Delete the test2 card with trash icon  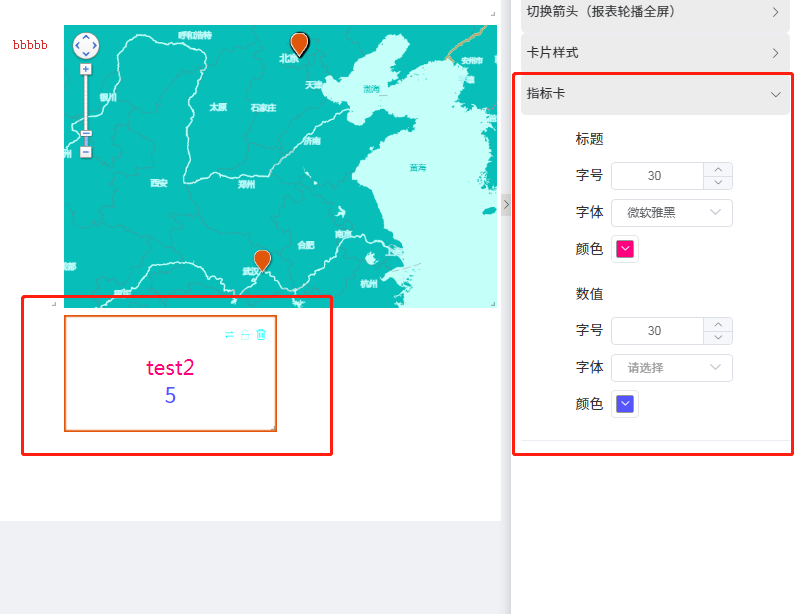(261, 335)
